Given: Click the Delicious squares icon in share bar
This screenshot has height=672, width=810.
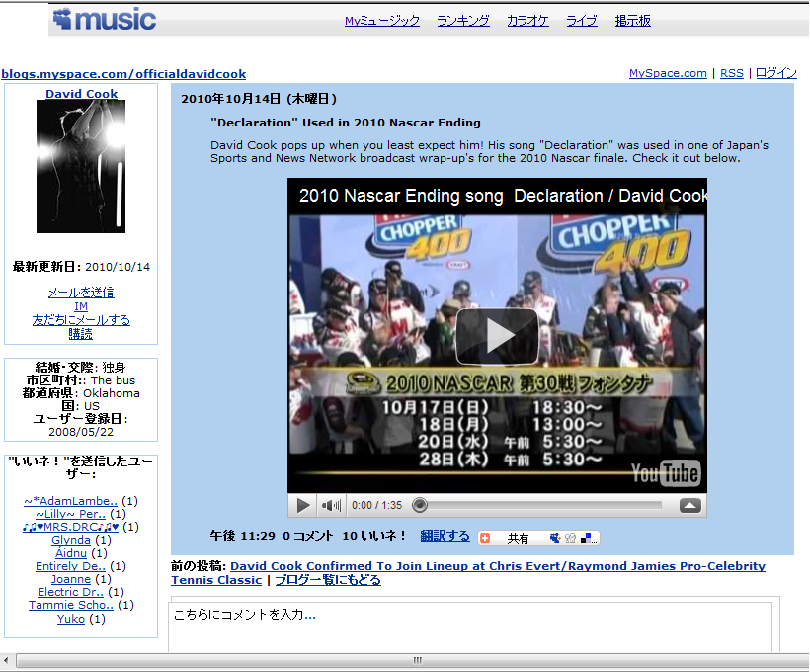Looking at the screenshot, I should [x=586, y=538].
